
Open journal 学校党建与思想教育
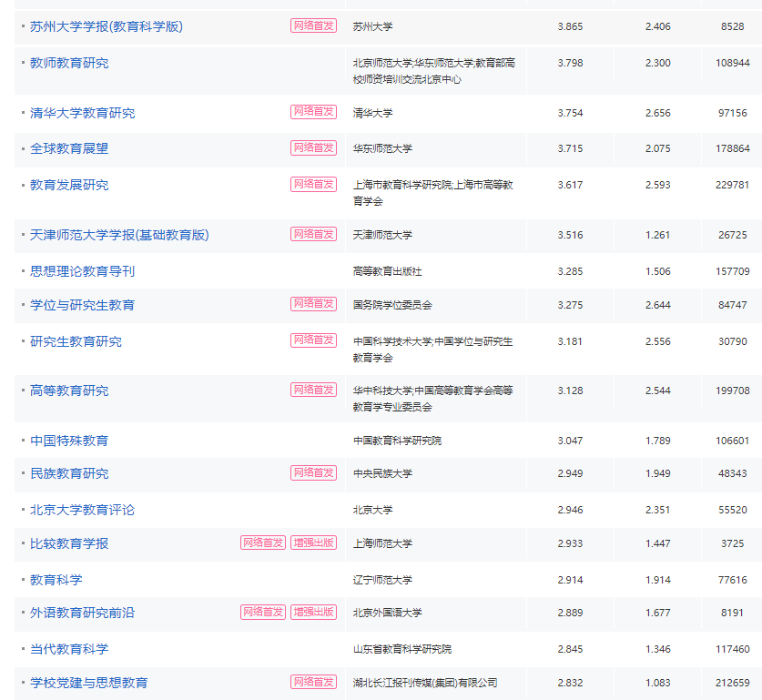89,683
